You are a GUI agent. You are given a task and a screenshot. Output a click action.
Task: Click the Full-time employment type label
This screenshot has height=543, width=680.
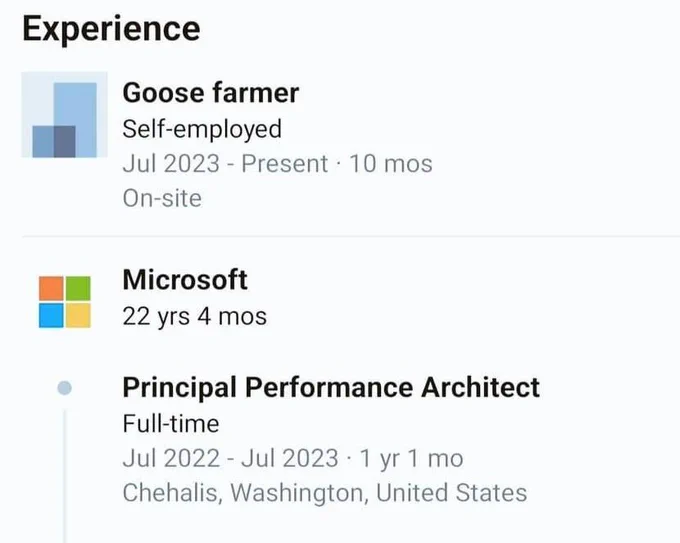pyautogui.click(x=170, y=423)
